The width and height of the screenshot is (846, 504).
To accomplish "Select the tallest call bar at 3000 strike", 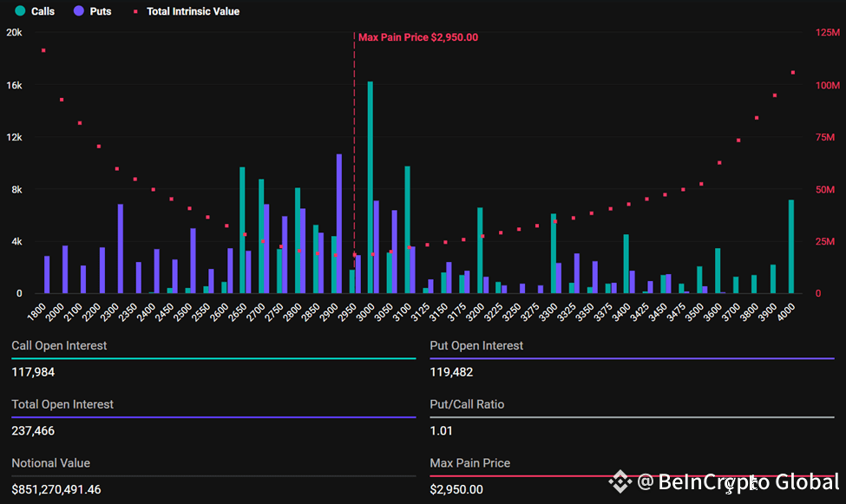I will [x=371, y=187].
